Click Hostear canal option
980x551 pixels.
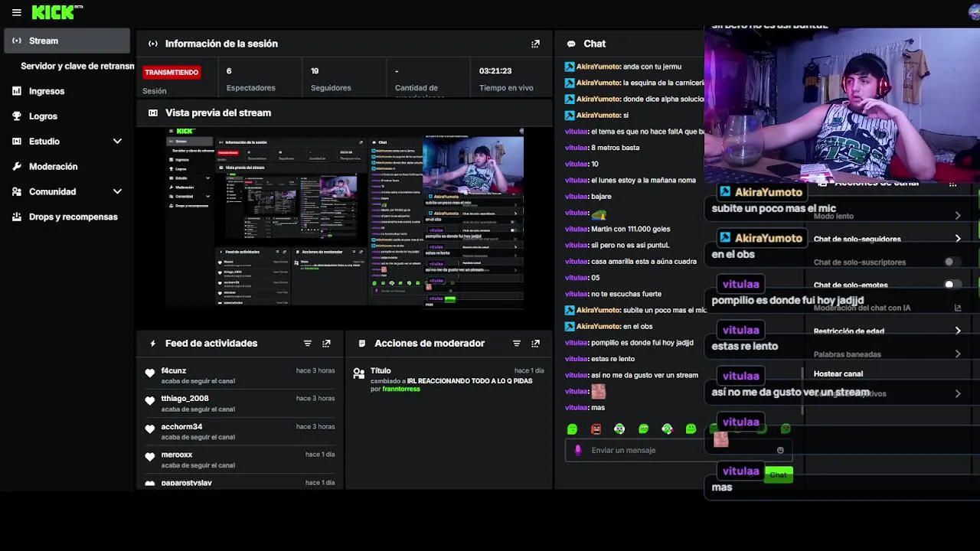pos(838,373)
